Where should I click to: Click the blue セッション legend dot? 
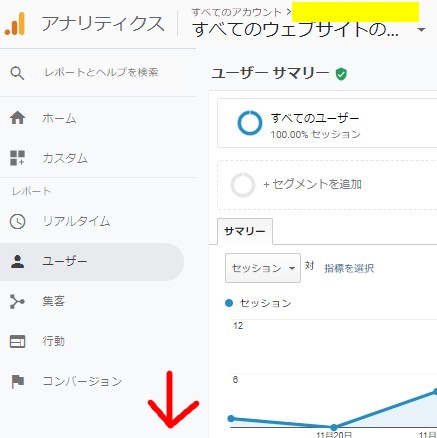(229, 303)
